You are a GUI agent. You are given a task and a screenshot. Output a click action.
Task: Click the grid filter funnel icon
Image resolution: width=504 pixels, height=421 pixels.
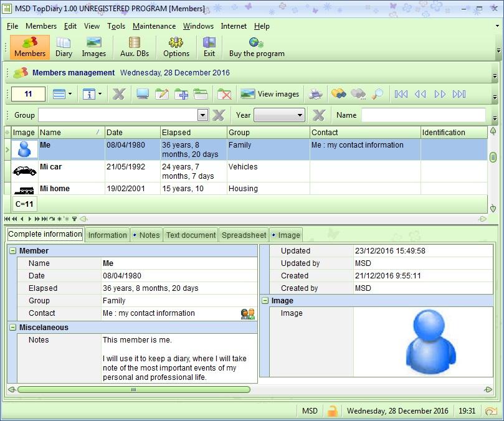[x=74, y=219]
